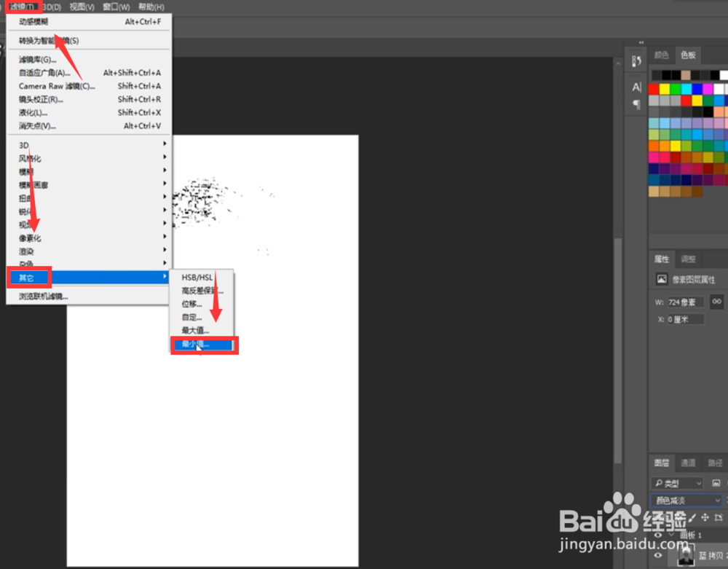Switch to the 通道 tab
Screen dimensions: 728x569
point(688,463)
